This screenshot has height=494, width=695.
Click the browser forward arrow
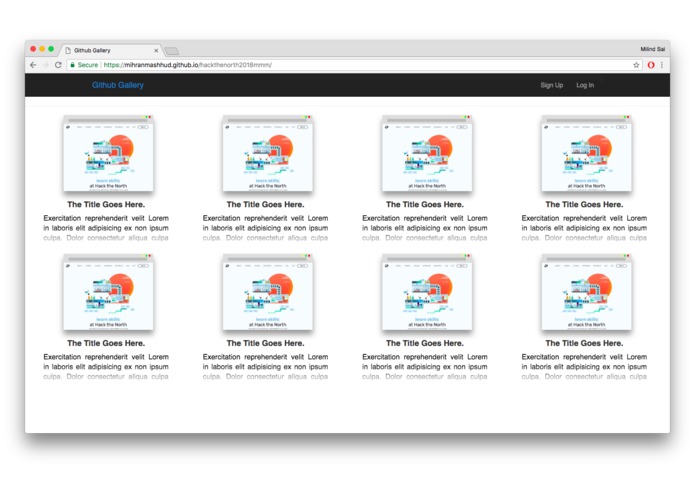(x=45, y=65)
